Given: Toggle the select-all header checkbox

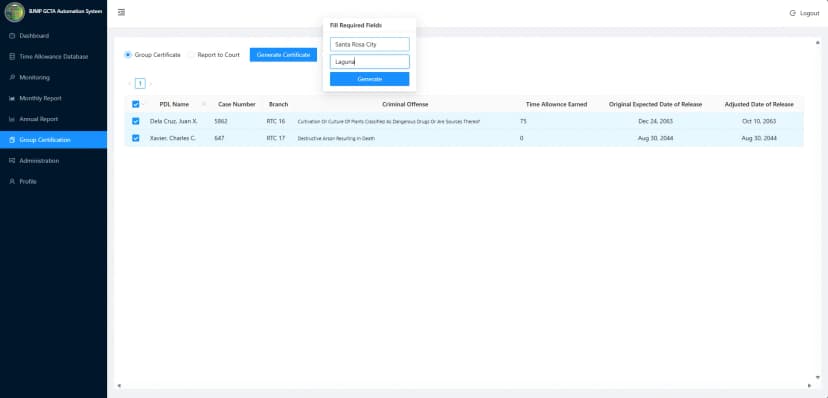Looking at the screenshot, I should [136, 105].
